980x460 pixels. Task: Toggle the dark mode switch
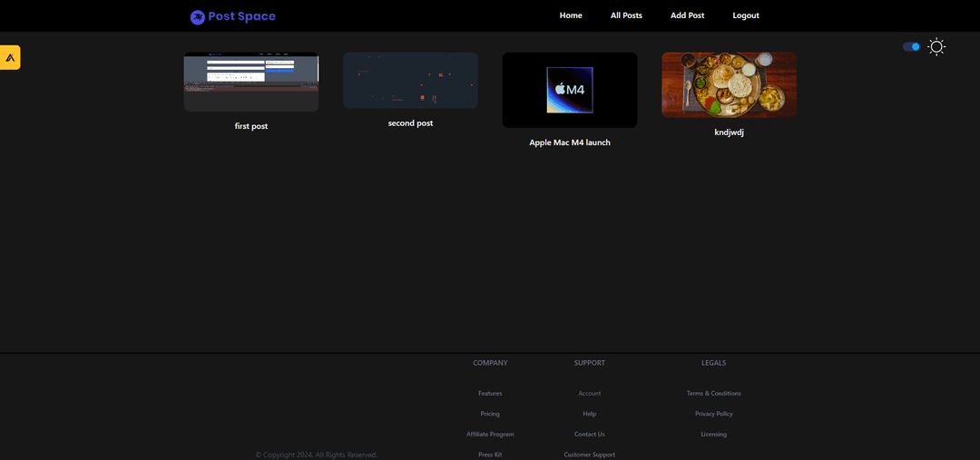click(x=911, y=47)
